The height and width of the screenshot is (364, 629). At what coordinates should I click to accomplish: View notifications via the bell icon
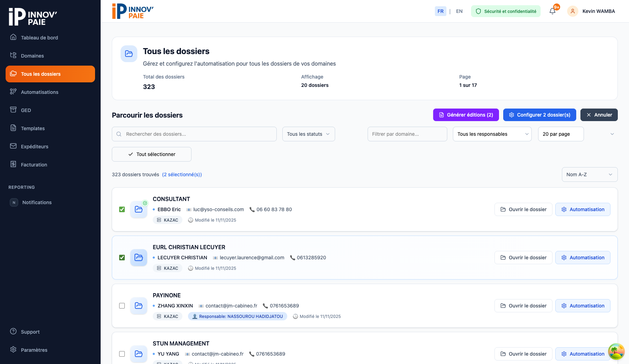(x=552, y=11)
